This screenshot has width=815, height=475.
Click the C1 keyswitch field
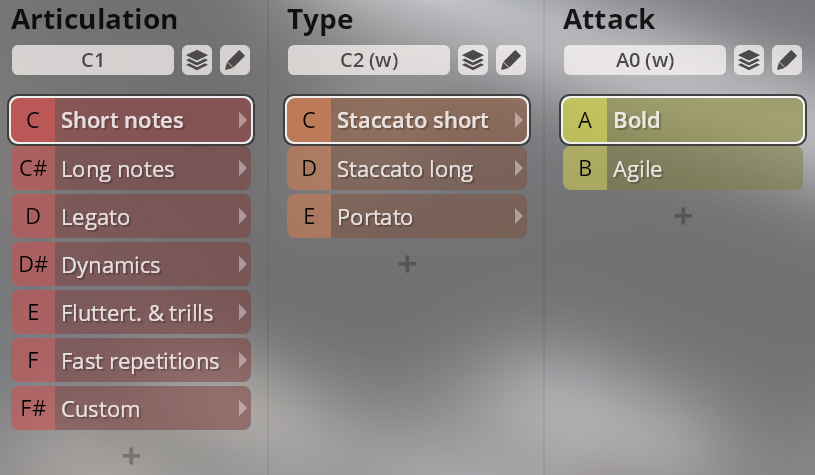tap(93, 60)
